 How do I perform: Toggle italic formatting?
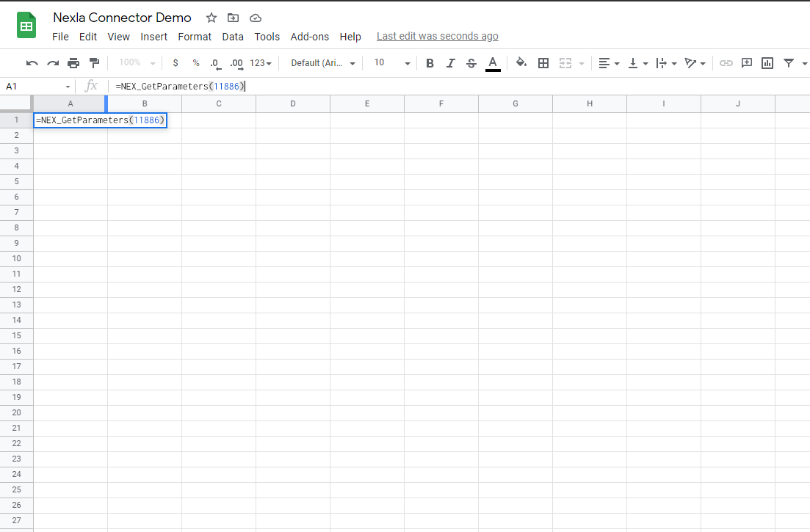[x=450, y=63]
